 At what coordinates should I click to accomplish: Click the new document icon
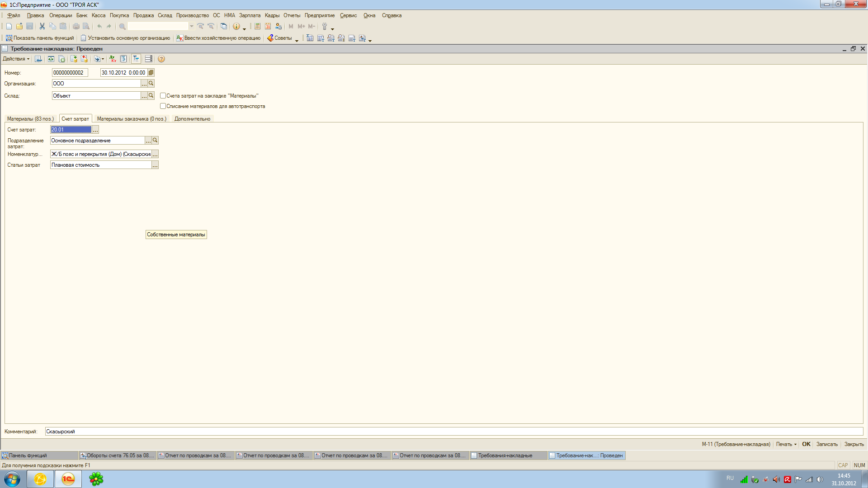click(x=9, y=26)
